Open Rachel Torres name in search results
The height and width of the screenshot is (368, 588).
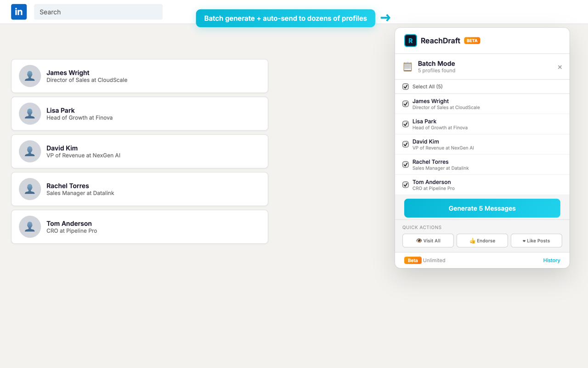68,186
